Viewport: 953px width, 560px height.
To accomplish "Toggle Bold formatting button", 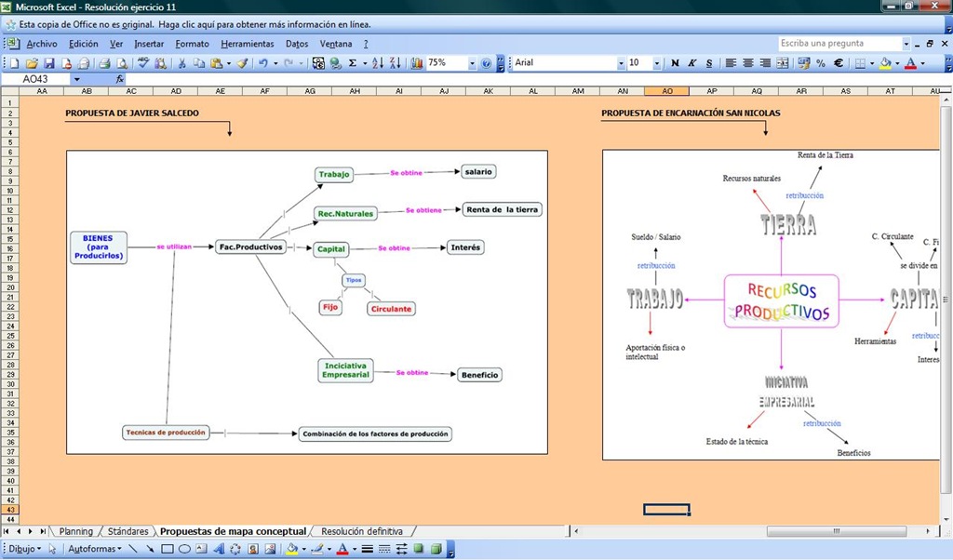I will pyautogui.click(x=675, y=63).
